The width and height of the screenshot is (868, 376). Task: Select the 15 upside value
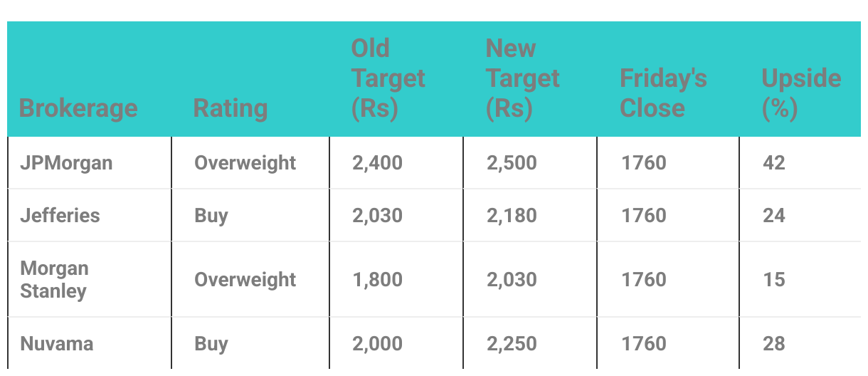[773, 280]
